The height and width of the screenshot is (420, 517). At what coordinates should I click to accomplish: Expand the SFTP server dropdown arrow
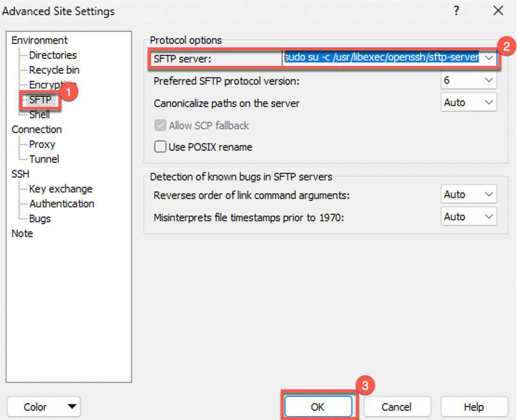(489, 58)
